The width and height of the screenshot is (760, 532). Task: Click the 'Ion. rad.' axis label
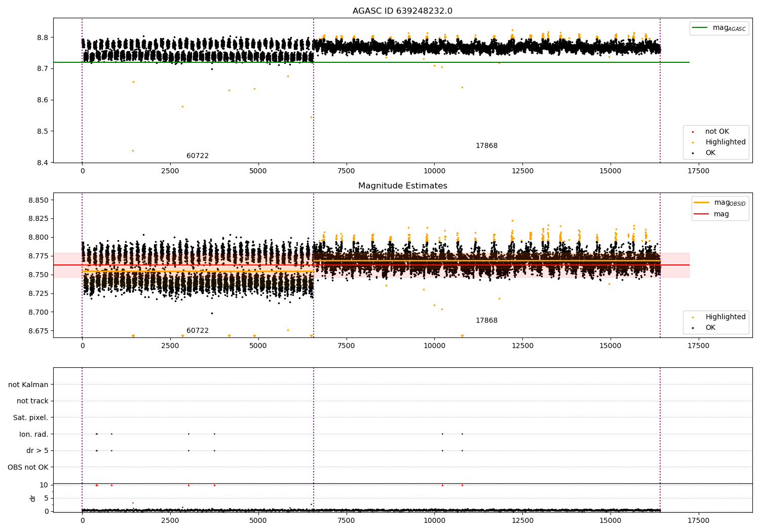tap(34, 434)
